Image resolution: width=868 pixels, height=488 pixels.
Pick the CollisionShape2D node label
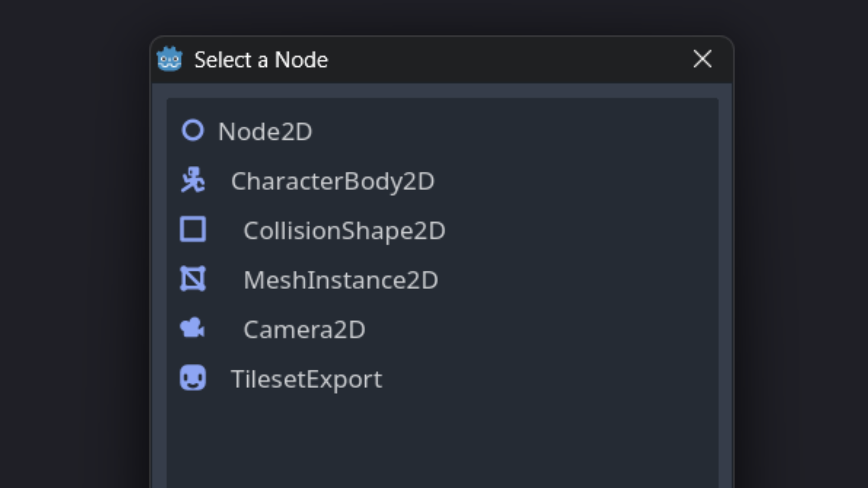point(344,230)
